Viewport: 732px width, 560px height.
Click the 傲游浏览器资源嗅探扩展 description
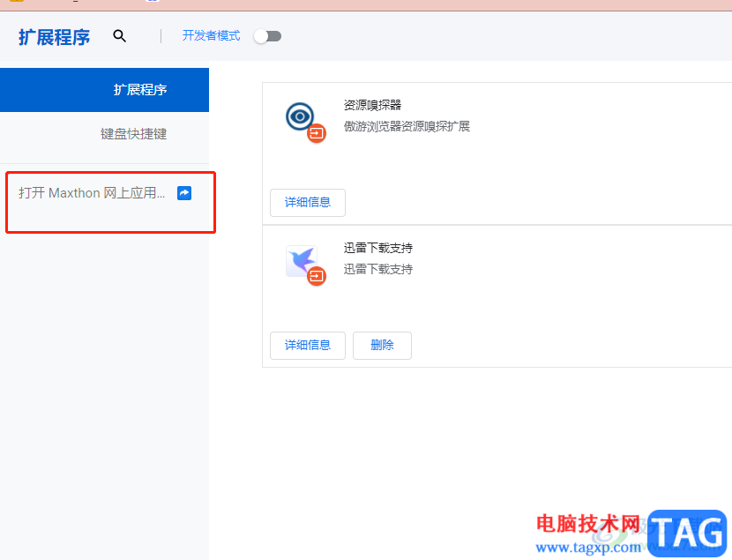[x=407, y=126]
